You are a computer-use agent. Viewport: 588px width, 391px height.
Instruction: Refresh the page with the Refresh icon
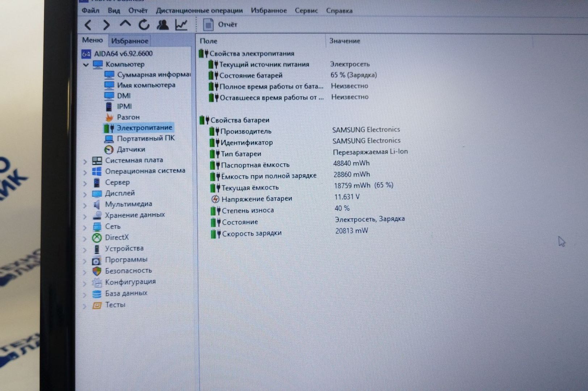pos(144,25)
